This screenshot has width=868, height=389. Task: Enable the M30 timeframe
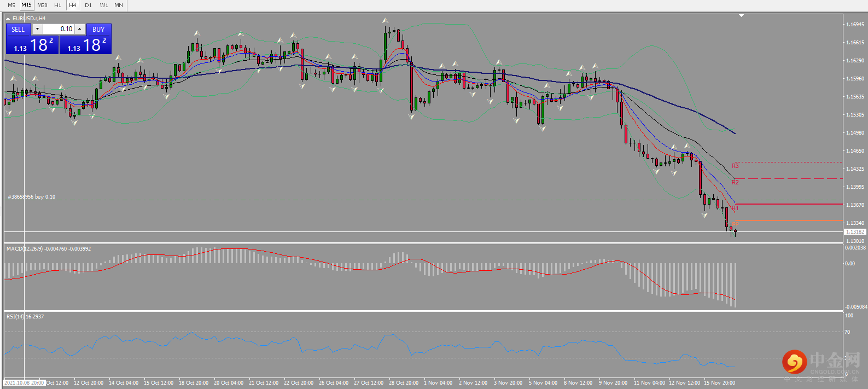(42, 5)
